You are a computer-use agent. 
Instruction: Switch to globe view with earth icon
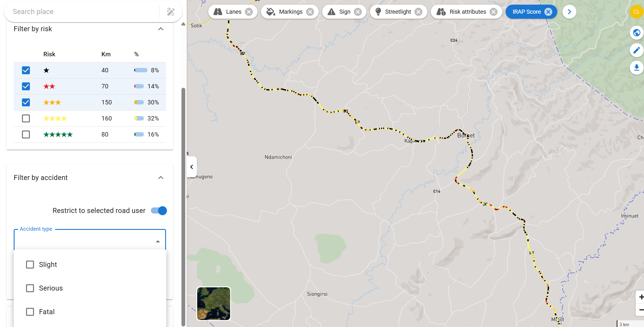pyautogui.click(x=637, y=33)
